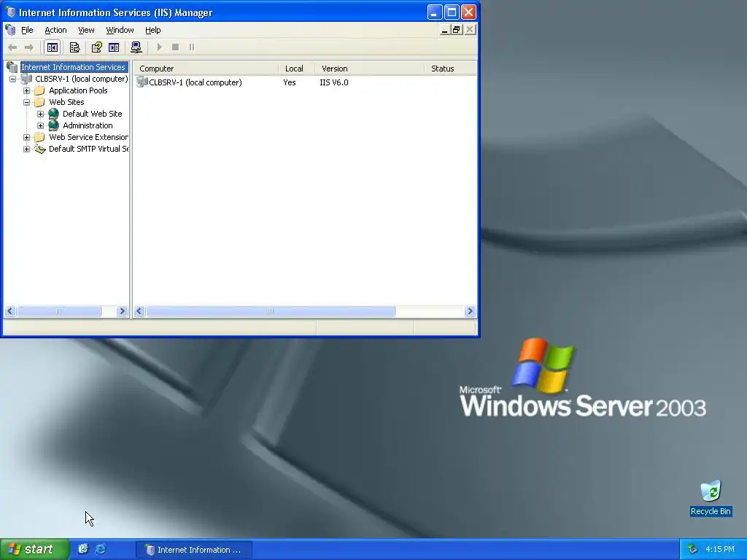Click the Help toolbar icon

coord(97,47)
